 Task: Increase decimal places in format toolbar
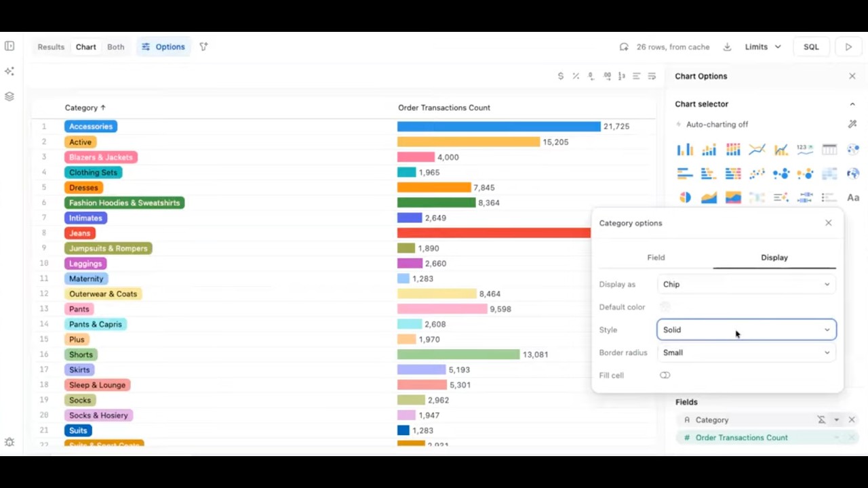607,76
